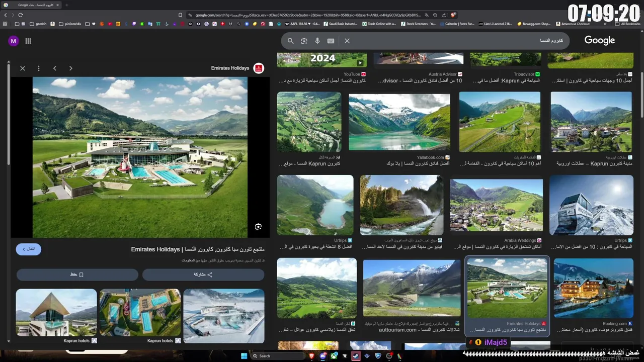Viewport: 644px width, 362px height.
Task: Click the magnifier search icon in search bar
Action: pyautogui.click(x=290, y=41)
